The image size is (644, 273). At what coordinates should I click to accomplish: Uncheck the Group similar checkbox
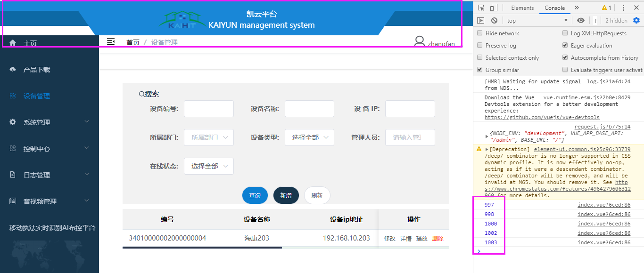click(480, 70)
